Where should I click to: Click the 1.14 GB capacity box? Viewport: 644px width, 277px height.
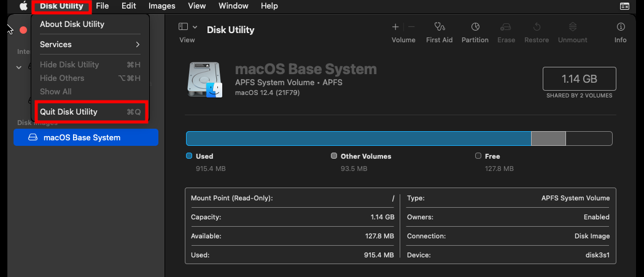tap(579, 78)
